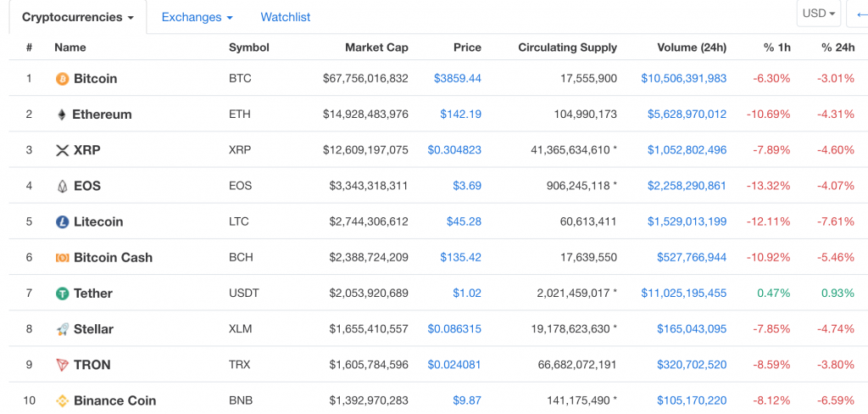This screenshot has width=868, height=414.
Task: Click the Bitcoin orange logo icon
Action: point(62,79)
